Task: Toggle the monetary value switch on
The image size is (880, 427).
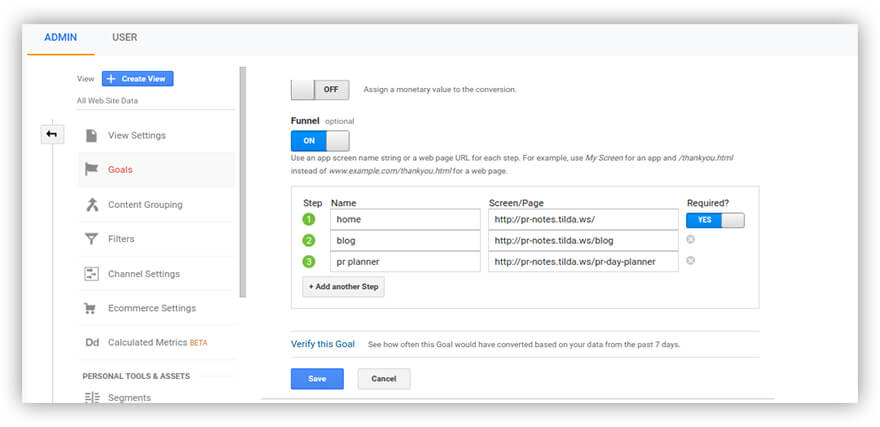Action: (x=320, y=89)
